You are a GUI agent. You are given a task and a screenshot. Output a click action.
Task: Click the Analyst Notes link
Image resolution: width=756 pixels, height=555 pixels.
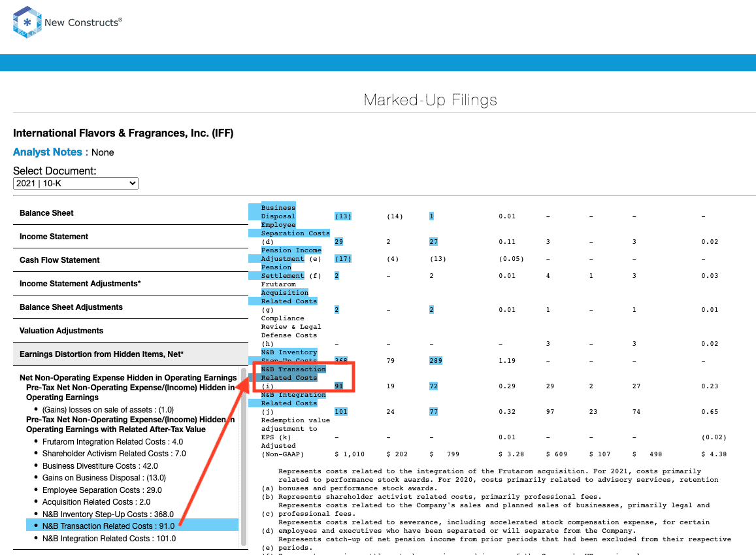pyautogui.click(x=47, y=152)
